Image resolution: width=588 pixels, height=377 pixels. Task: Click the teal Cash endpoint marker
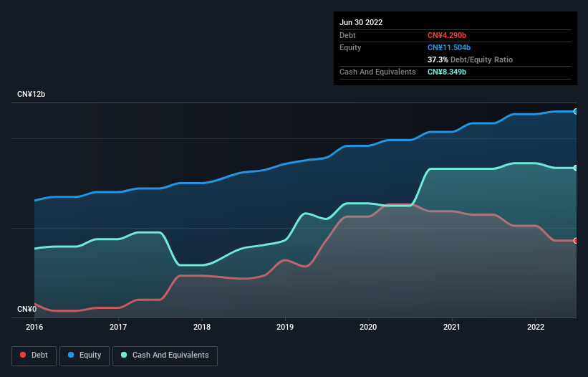point(576,168)
